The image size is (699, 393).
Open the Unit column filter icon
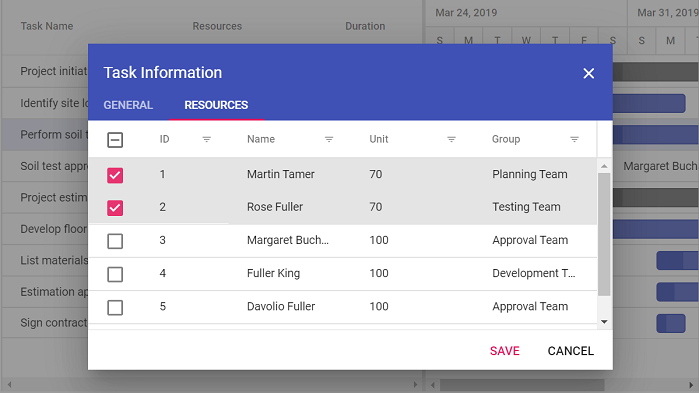pos(451,139)
